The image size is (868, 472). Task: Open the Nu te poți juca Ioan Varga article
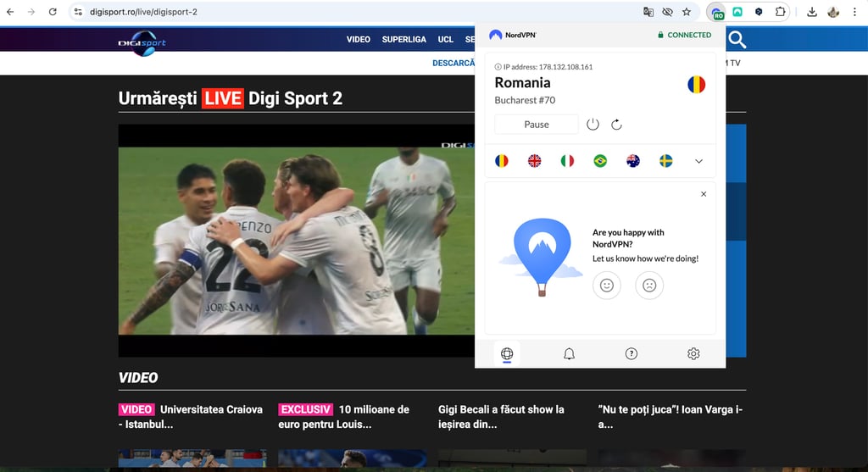tap(670, 417)
